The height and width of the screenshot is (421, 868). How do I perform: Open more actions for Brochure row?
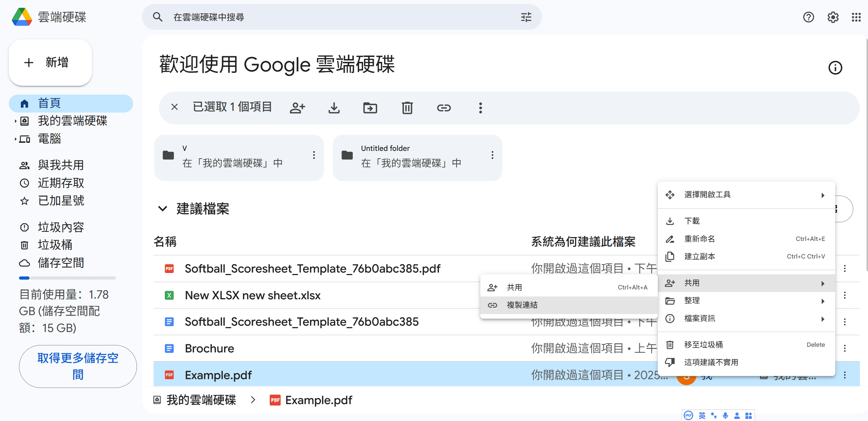coord(845,349)
